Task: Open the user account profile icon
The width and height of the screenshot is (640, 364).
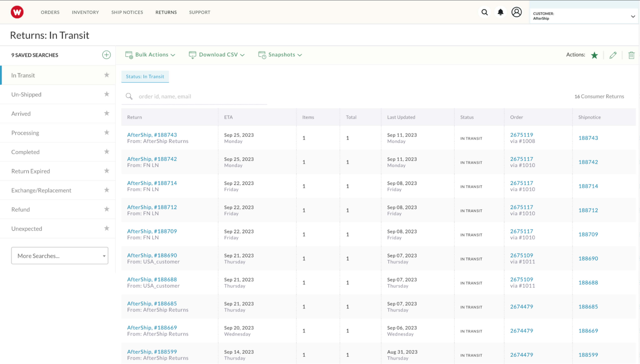Action: [x=517, y=12]
